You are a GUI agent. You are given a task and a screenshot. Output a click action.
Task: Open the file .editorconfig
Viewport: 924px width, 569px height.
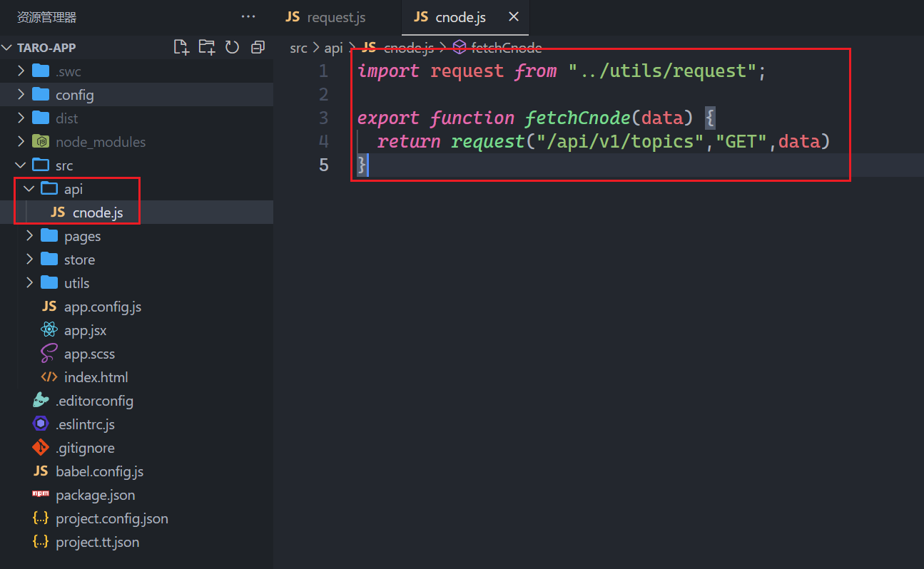(x=94, y=401)
